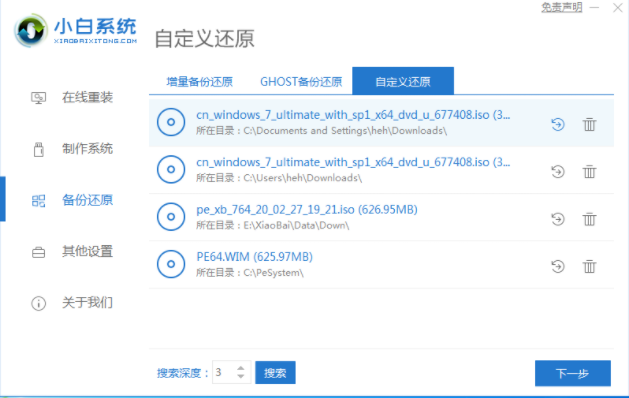Click disc icon of Documents and Settings ISO
Viewport: 629px width, 398px height.
point(171,122)
